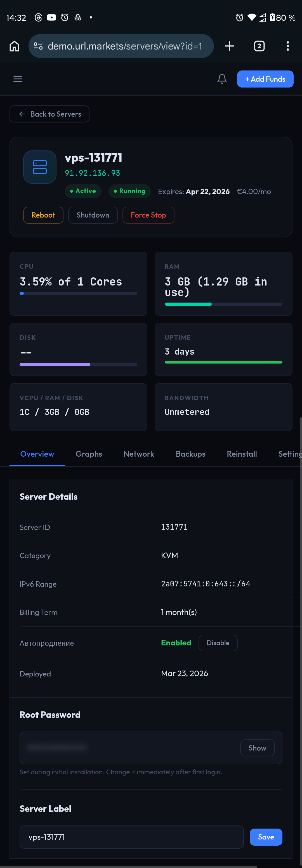Focus the Server Label input field
This screenshot has width=302, height=868.
click(131, 837)
